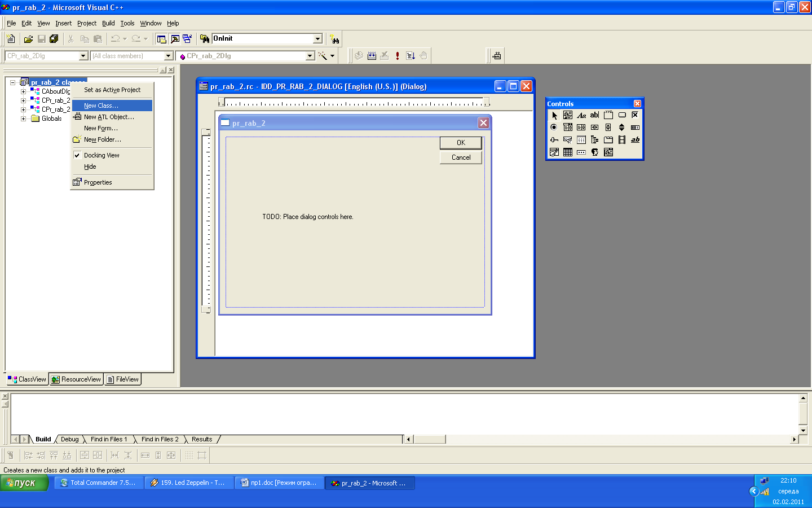
Task: Open the Redo history dropdown arrow
Action: [145, 39]
